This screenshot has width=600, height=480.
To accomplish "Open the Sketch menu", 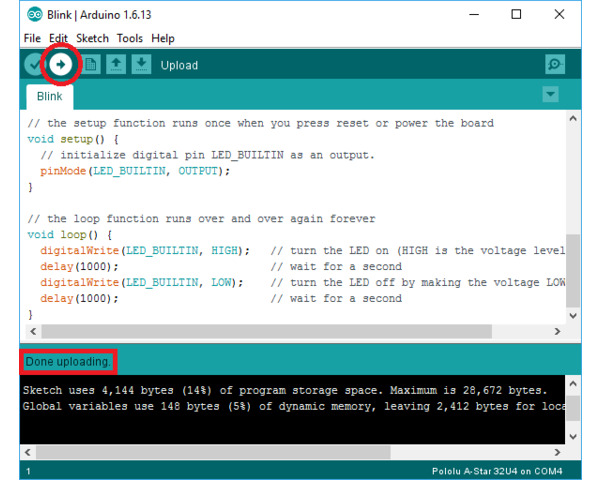I will click(x=92, y=38).
